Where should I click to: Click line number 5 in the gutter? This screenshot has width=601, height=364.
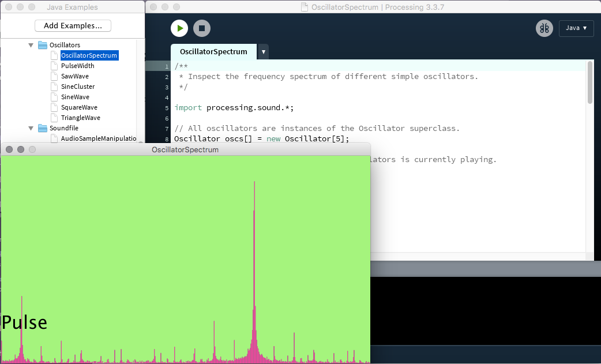167,108
